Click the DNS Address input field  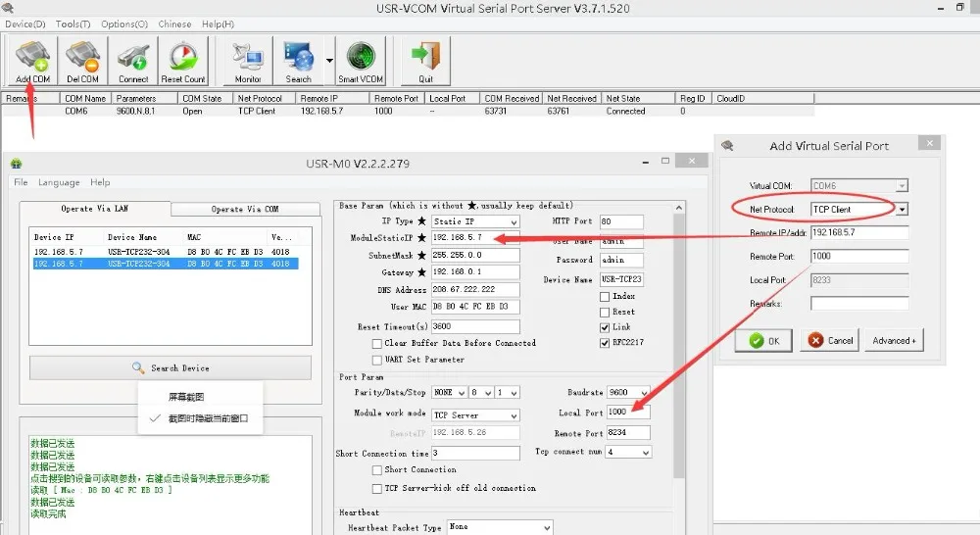[x=475, y=289]
